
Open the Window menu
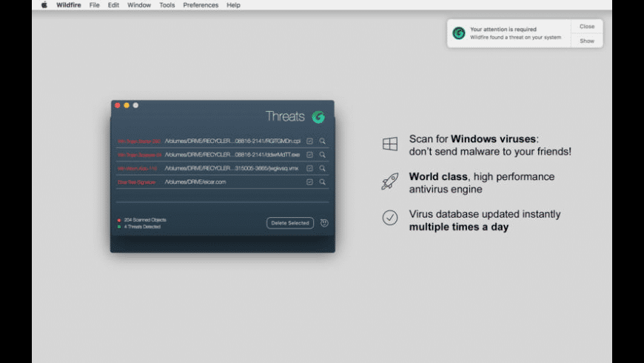139,5
